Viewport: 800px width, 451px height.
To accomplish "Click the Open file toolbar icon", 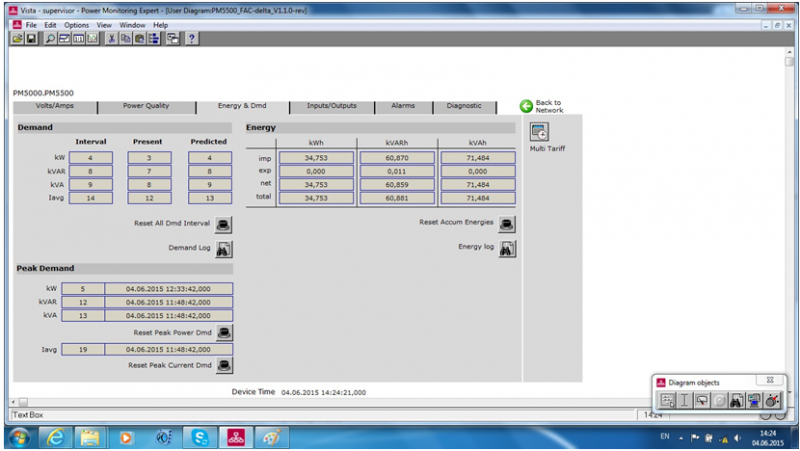I will [x=17, y=39].
